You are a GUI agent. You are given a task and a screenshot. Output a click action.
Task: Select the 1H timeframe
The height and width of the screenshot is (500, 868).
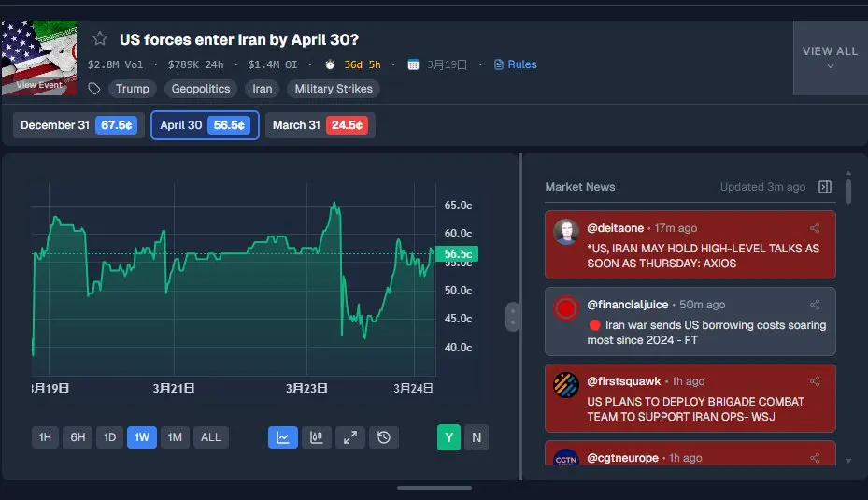point(46,437)
